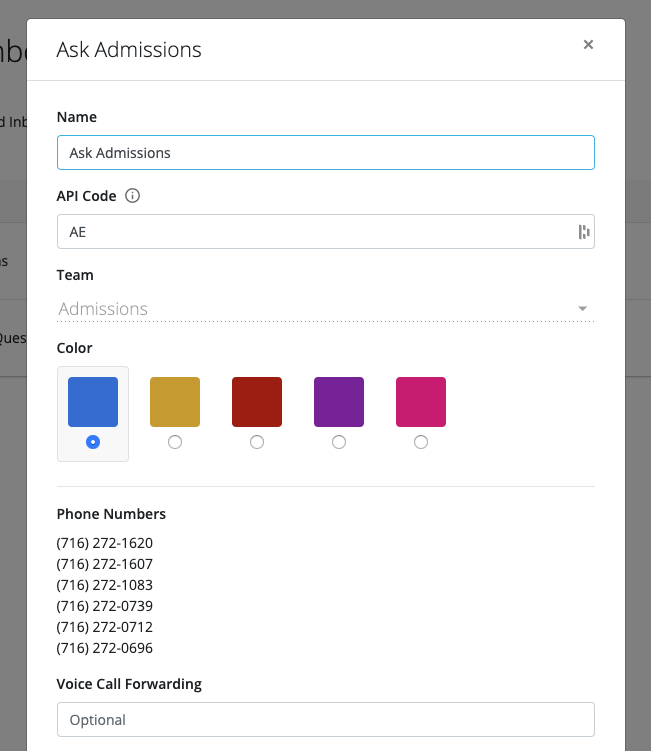651x751 pixels.
Task: Choose the pink color swatch
Action: pyautogui.click(x=421, y=402)
